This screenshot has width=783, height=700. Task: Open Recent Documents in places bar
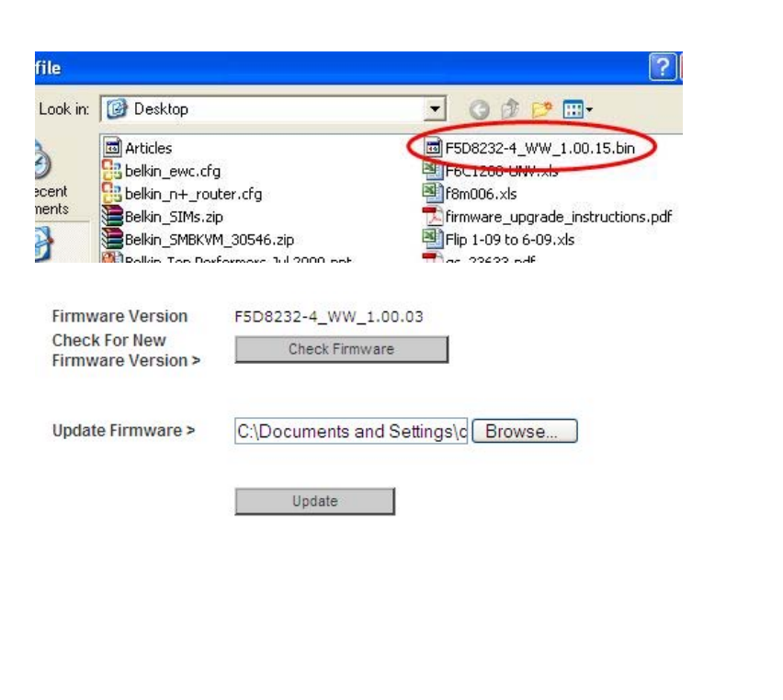[x=50, y=180]
